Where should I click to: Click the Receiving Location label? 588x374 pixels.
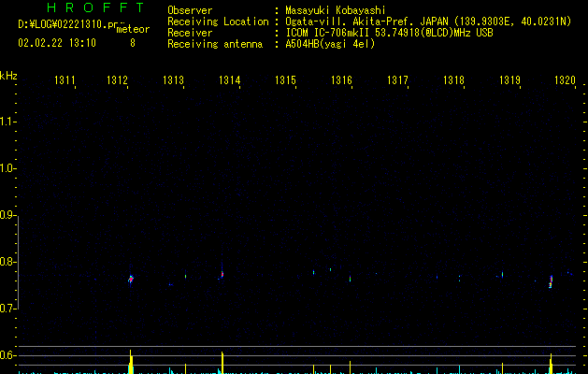click(x=218, y=22)
